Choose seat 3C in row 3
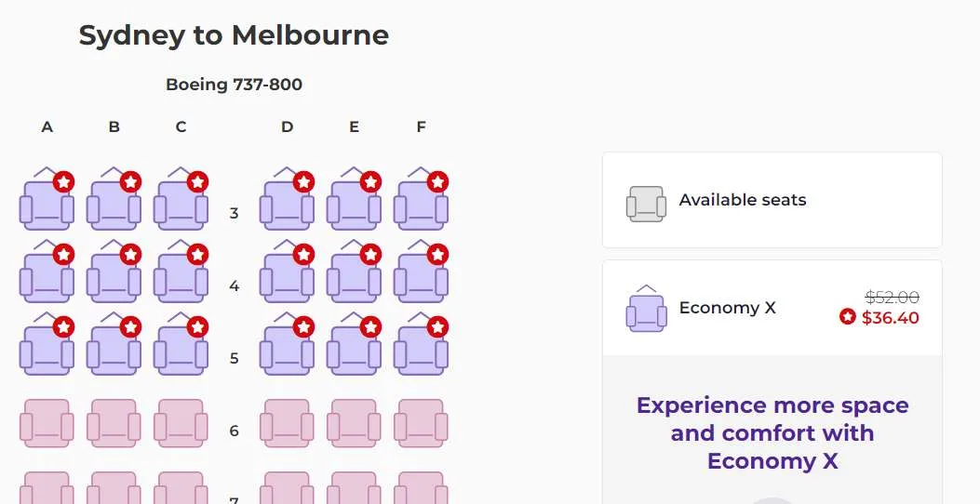The image size is (980, 504). pyautogui.click(x=181, y=206)
